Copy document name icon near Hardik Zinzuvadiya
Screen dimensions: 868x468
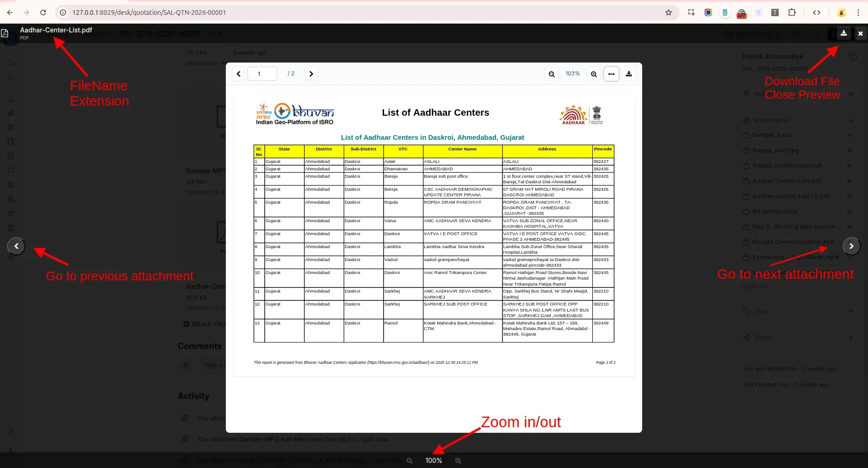(853, 56)
